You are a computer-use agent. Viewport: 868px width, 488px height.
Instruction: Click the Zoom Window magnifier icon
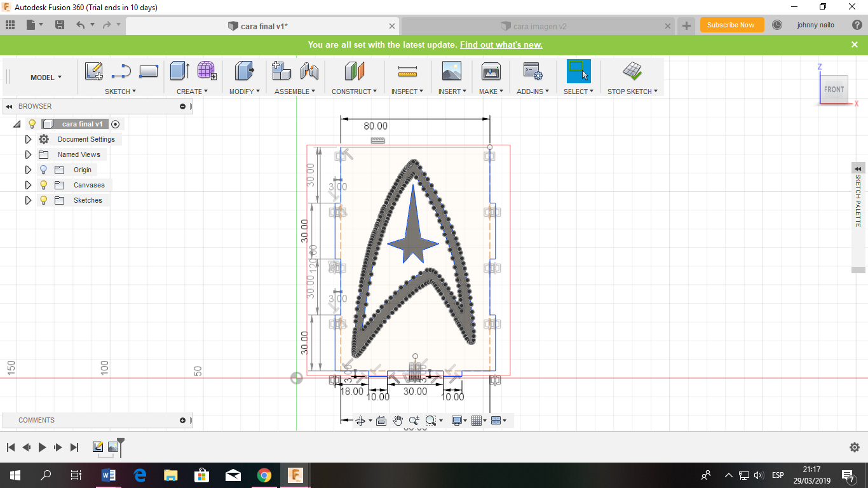click(x=431, y=420)
